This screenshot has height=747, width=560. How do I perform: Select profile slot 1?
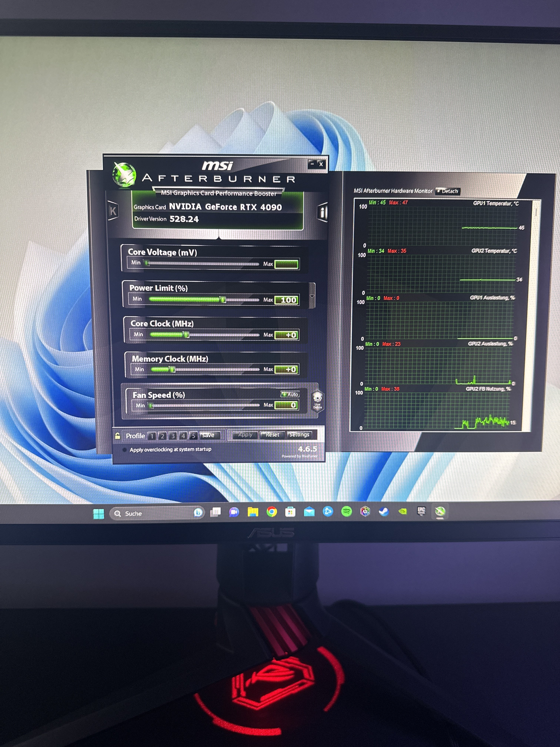152,436
